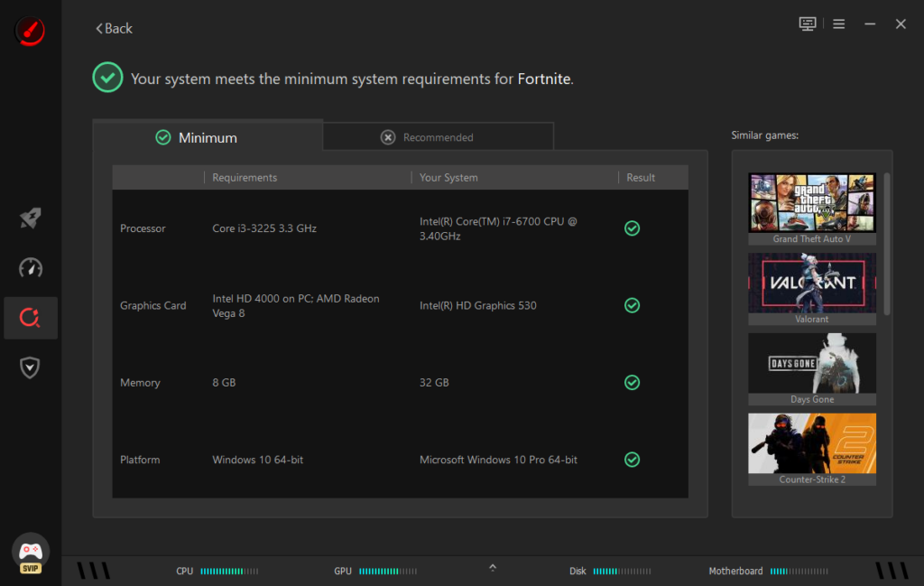Open the Grand Theft Auto V thumbnail

pyautogui.click(x=812, y=202)
